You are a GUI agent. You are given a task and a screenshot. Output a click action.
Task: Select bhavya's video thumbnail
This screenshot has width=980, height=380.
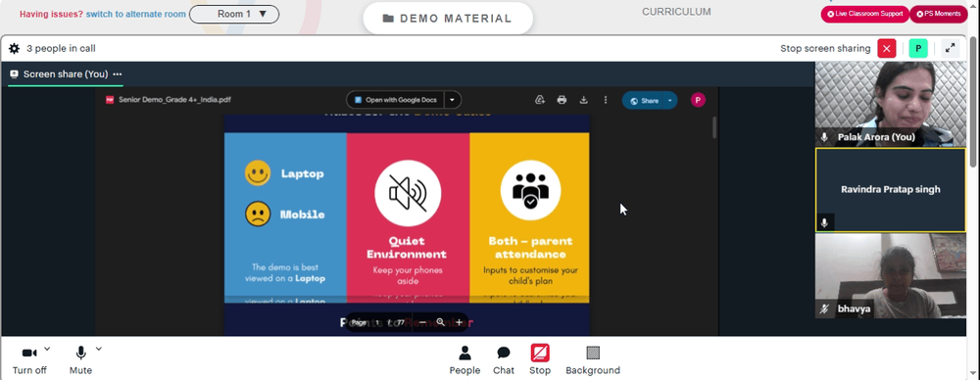890,275
